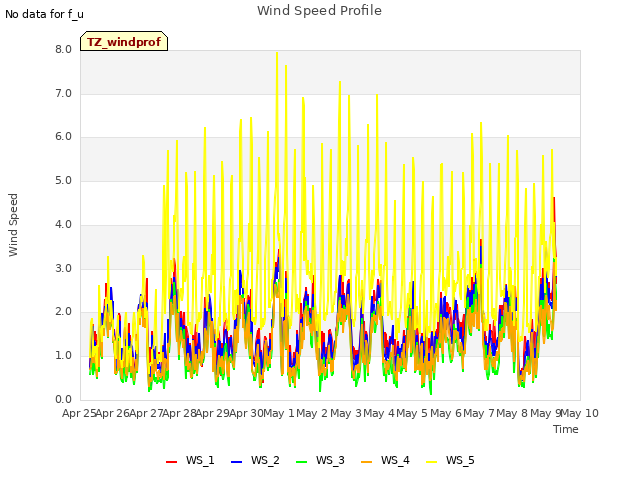This screenshot has height=480, width=640.
Task: Click the Apr 29 date tick
Action: click(212, 413)
